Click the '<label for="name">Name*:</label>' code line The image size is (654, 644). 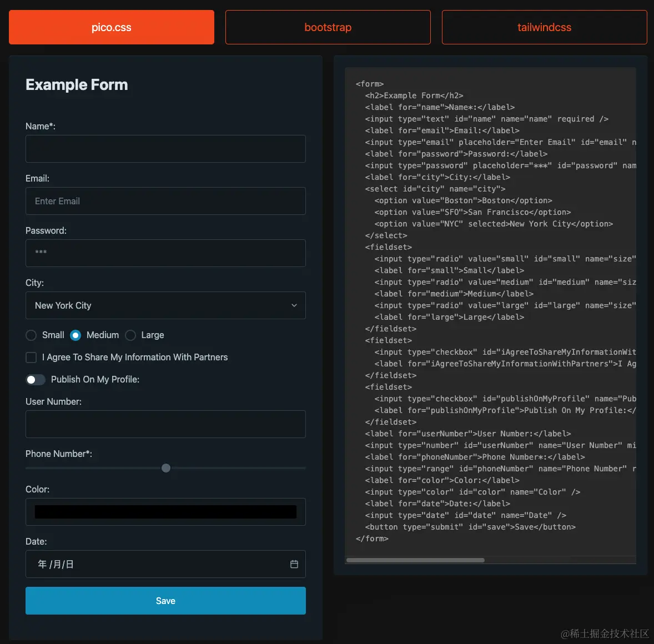tap(440, 107)
